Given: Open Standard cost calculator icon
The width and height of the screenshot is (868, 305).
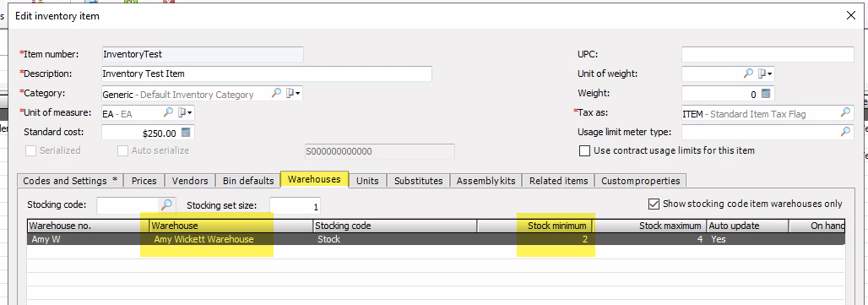Looking at the screenshot, I should tap(186, 133).
